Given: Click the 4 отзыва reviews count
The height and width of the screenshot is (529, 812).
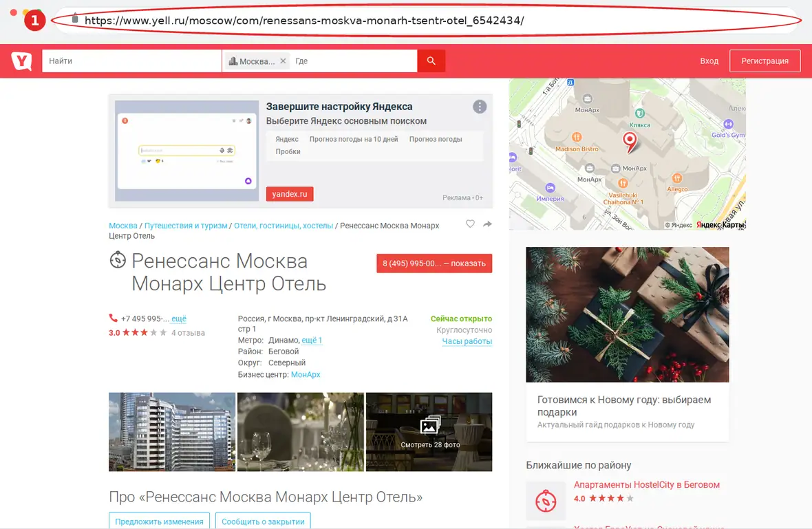Looking at the screenshot, I should 188,333.
